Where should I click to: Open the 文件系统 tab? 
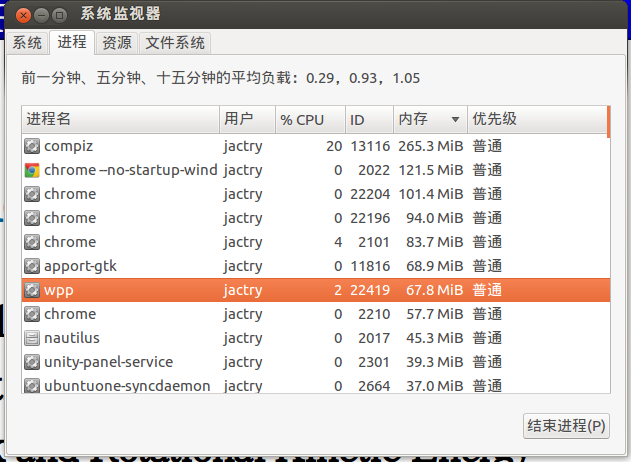(175, 43)
